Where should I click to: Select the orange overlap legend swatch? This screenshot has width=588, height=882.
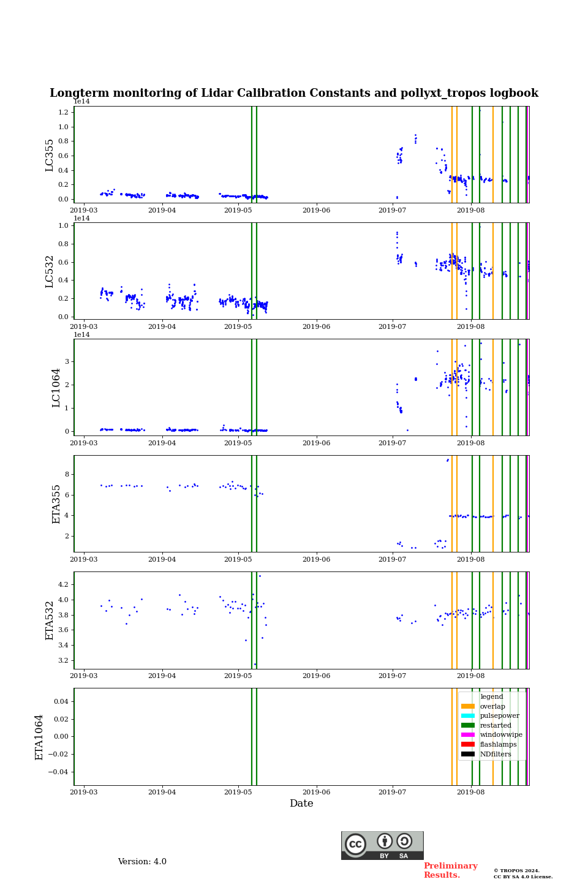(468, 706)
